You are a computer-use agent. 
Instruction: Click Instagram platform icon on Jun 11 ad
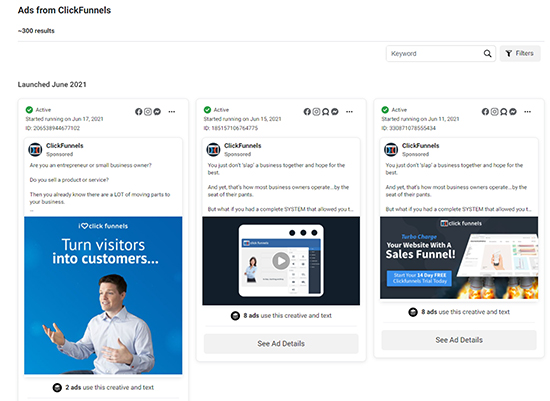tap(494, 112)
